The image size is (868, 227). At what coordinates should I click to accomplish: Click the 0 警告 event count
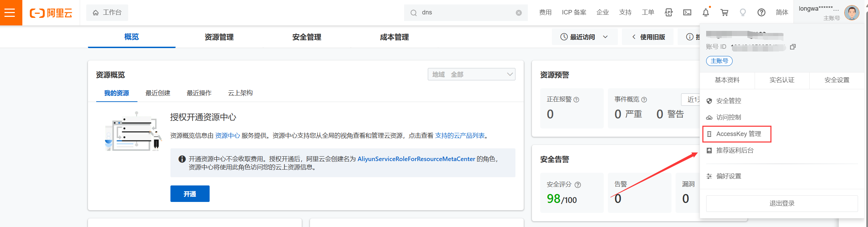point(670,114)
